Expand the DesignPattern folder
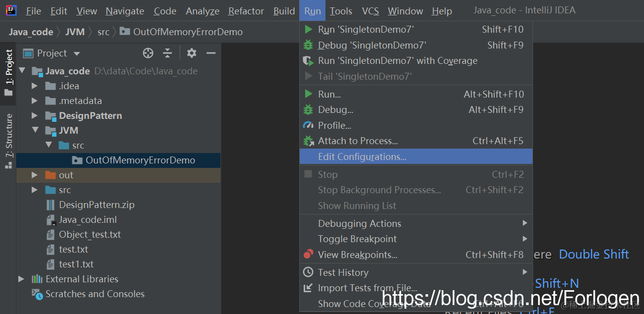Image resolution: width=644 pixels, height=314 pixels. [x=34, y=115]
